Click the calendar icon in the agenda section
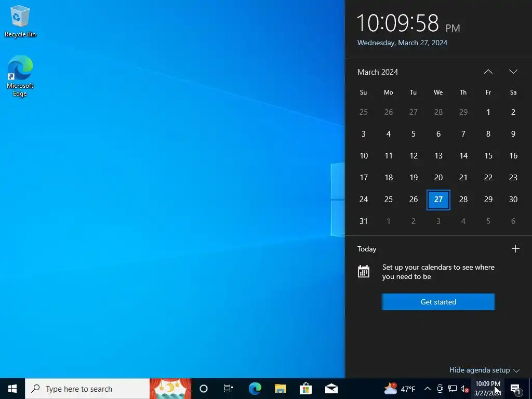532x399 pixels. (x=363, y=271)
